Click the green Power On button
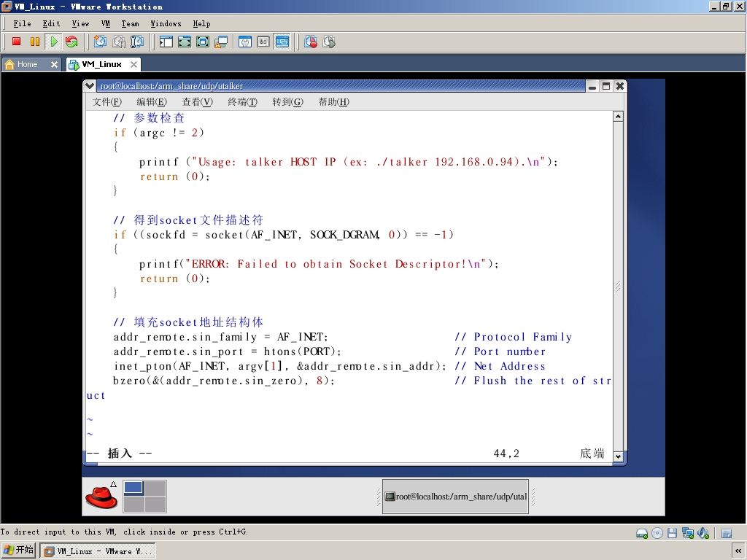Viewport: 747px width, 560px height. point(54,42)
